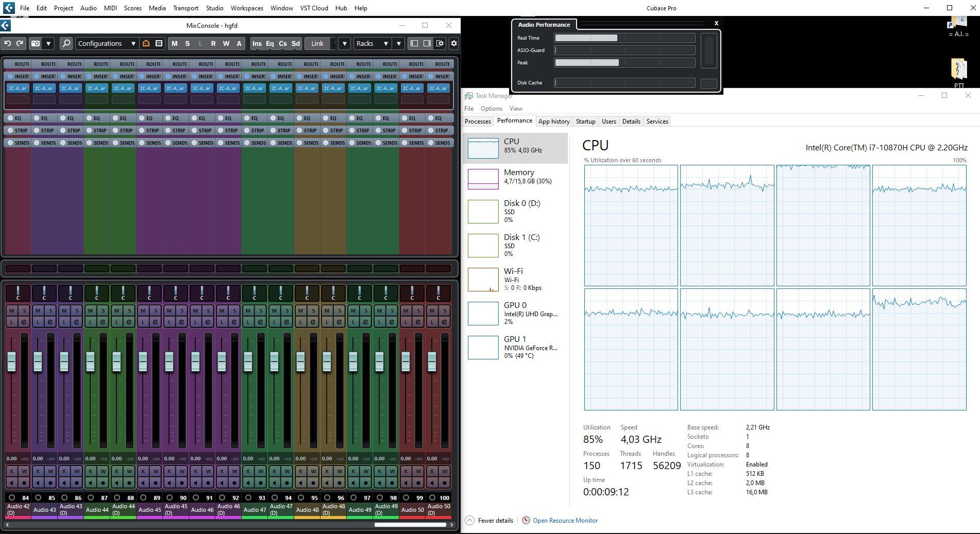Show the left zone panel icon

click(x=414, y=44)
